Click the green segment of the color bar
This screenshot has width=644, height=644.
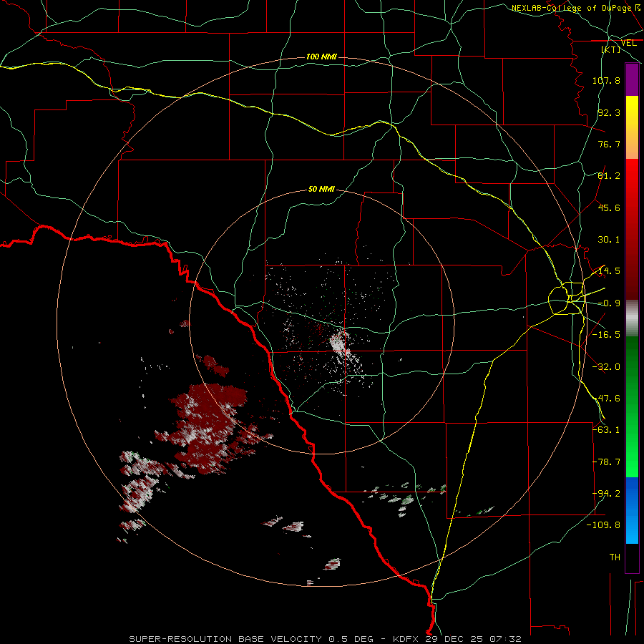pos(632,406)
